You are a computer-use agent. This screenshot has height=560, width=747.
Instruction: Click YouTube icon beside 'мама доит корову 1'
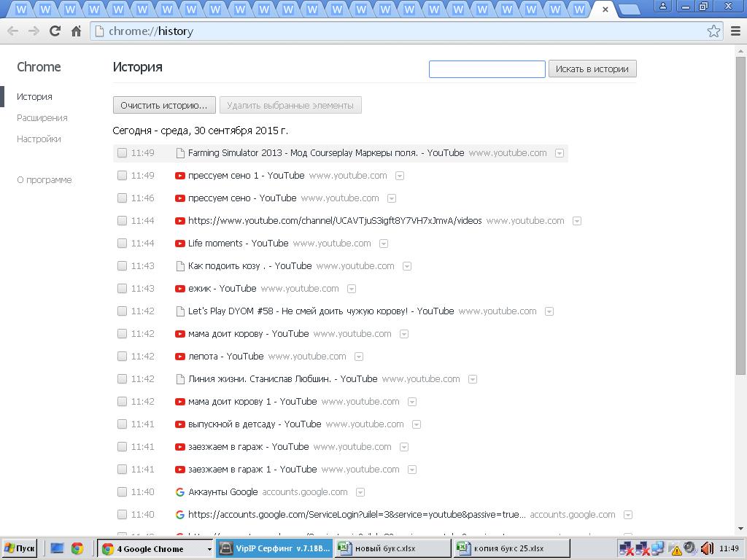[x=179, y=402]
